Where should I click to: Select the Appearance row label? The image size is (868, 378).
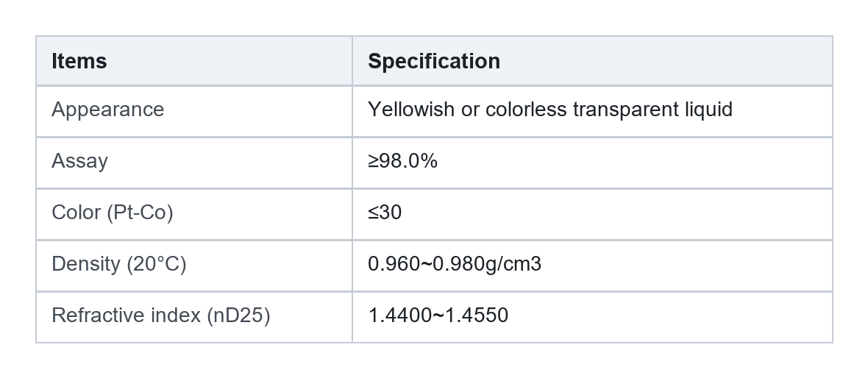coord(108,110)
